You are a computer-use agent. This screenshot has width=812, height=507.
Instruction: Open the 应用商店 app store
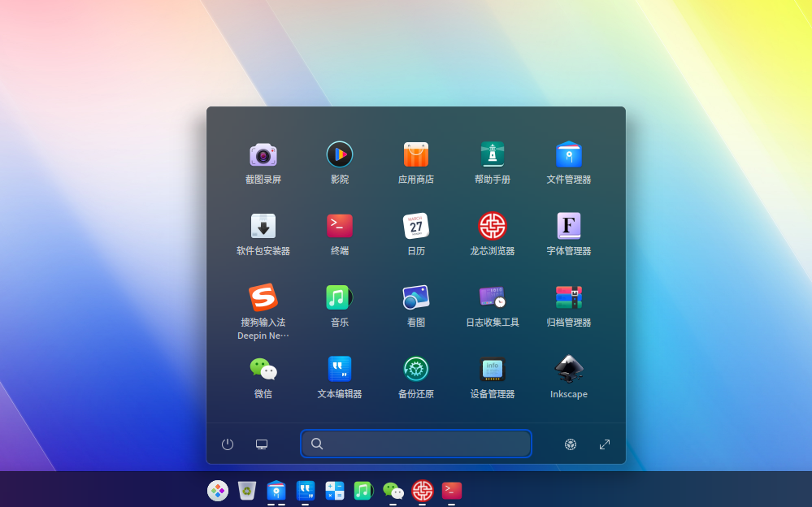(x=416, y=155)
